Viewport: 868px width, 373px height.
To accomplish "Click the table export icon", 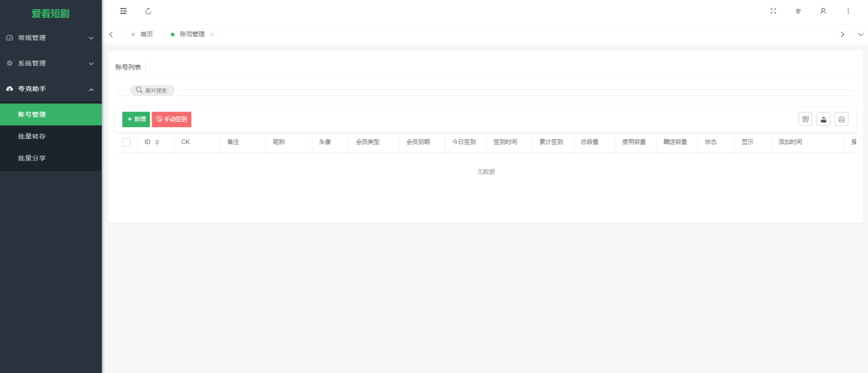I will point(823,119).
